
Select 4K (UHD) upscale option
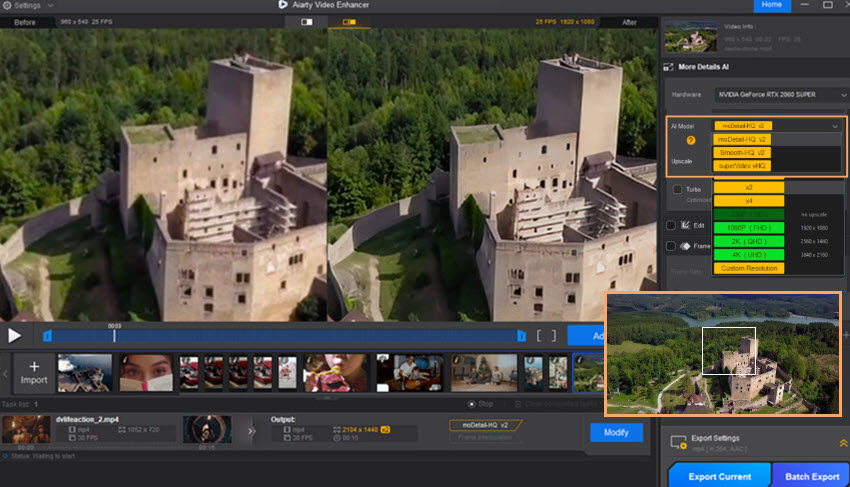749,254
